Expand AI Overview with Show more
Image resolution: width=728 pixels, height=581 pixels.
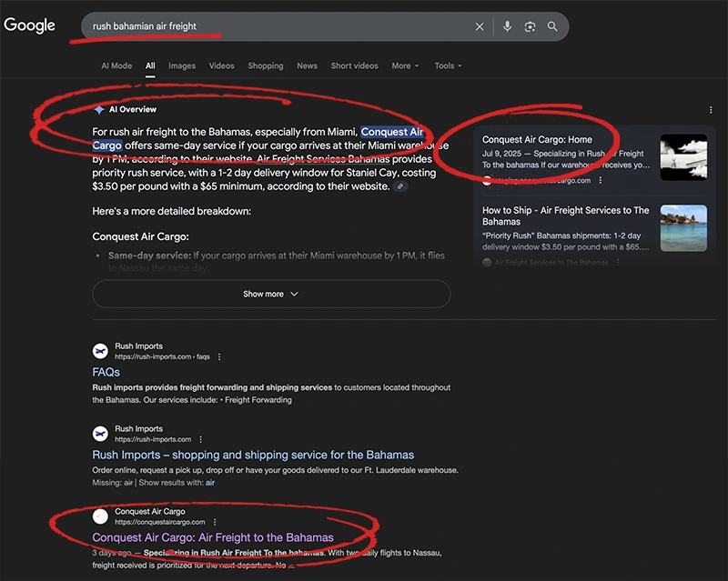(x=270, y=295)
